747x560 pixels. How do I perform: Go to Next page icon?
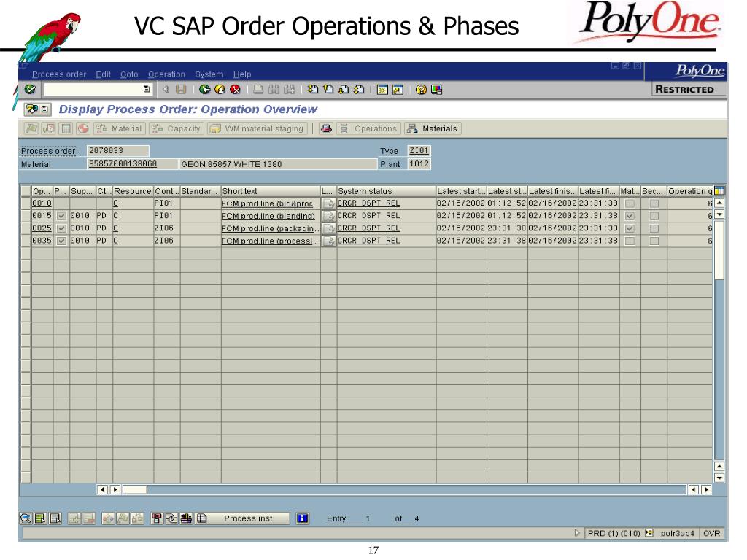click(344, 89)
